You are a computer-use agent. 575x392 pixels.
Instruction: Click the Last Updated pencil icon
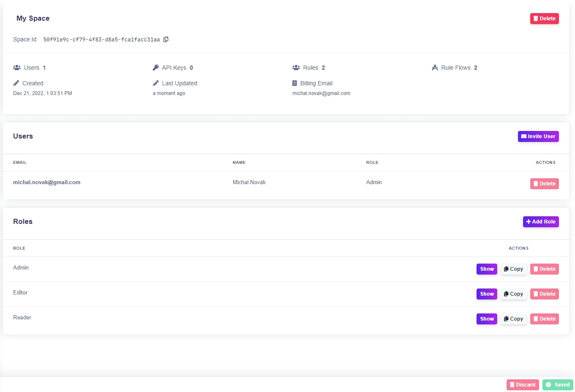pyautogui.click(x=155, y=83)
